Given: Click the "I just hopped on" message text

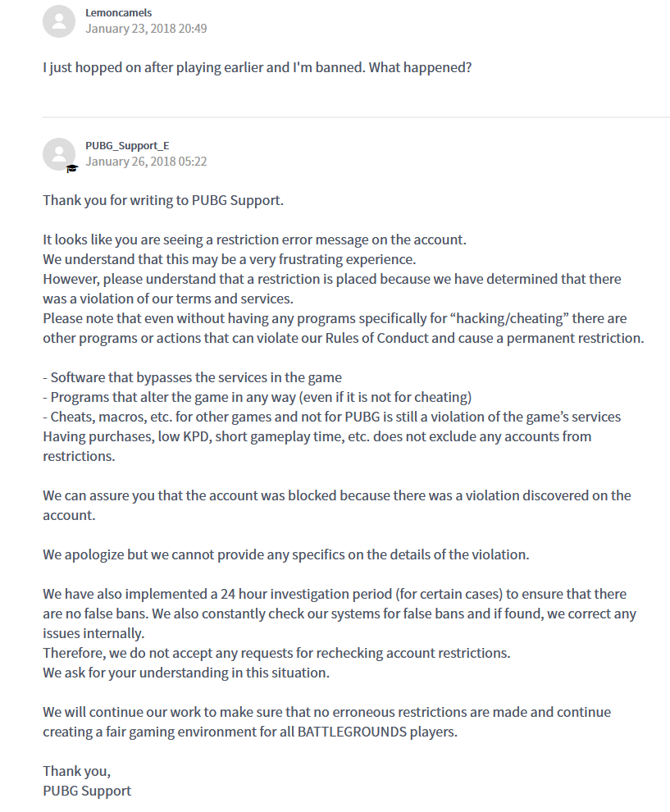Looking at the screenshot, I should (x=257, y=67).
